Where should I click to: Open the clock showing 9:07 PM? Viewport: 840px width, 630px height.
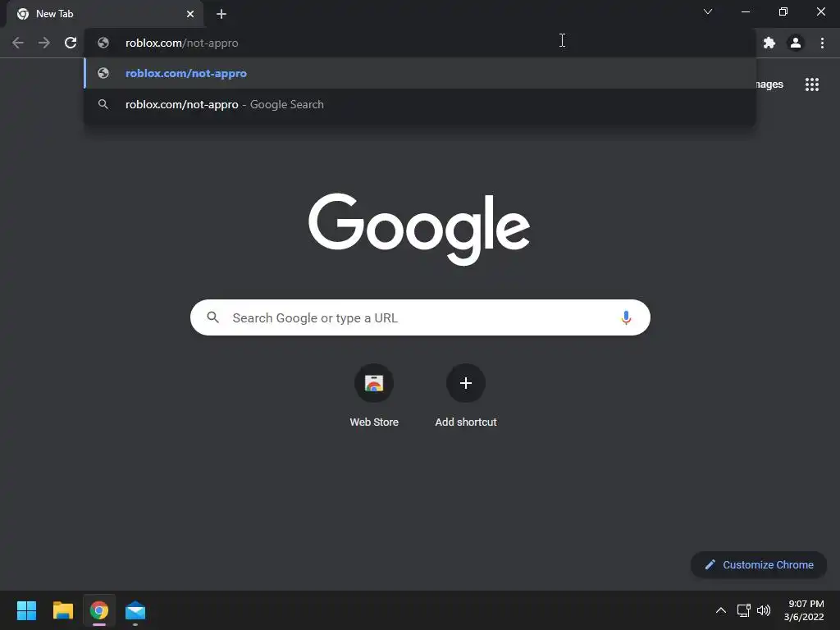click(804, 610)
